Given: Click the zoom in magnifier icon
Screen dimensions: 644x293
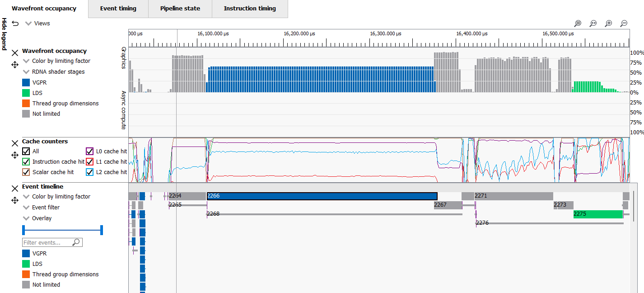Looking at the screenshot, I should tap(609, 24).
